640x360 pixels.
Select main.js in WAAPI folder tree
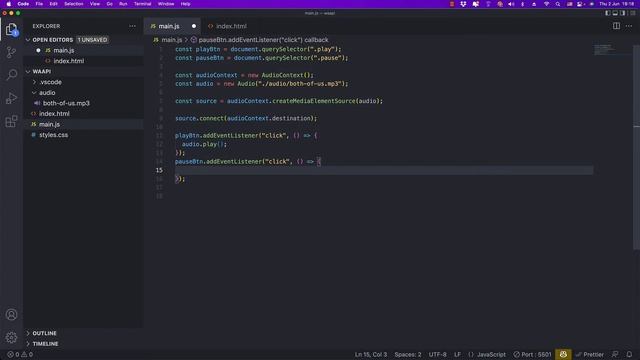point(49,124)
